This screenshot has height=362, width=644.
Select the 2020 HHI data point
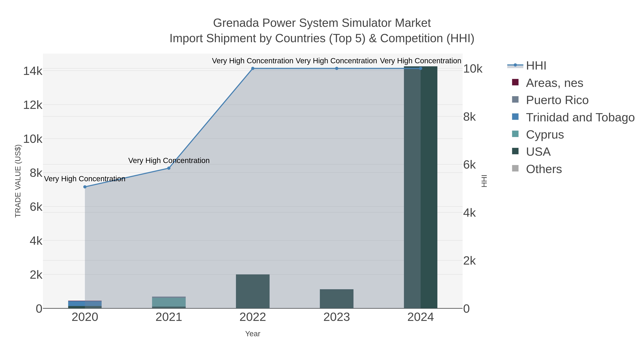(x=85, y=187)
